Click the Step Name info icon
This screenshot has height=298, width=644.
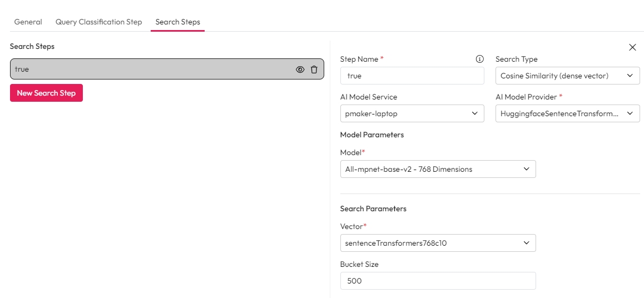click(480, 59)
